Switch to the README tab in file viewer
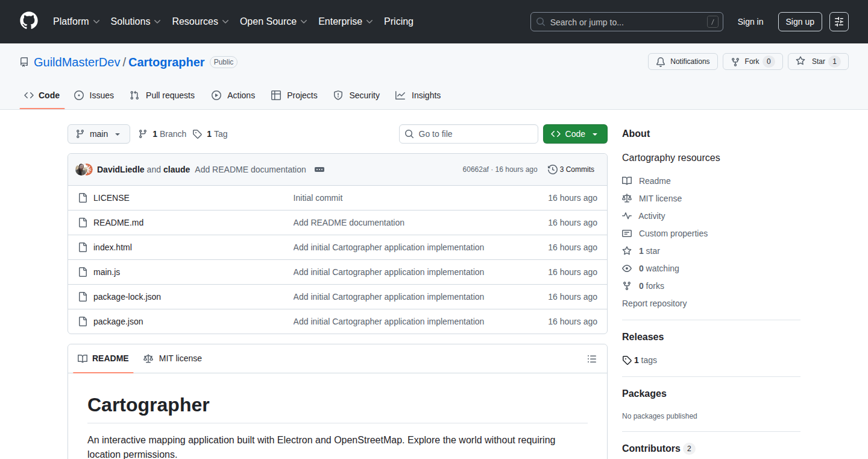The width and height of the screenshot is (868, 459). pyautogui.click(x=103, y=358)
